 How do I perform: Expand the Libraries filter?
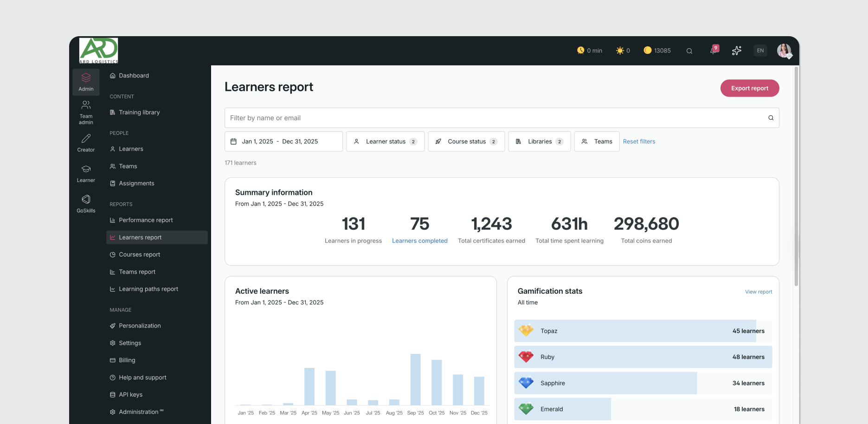point(540,141)
